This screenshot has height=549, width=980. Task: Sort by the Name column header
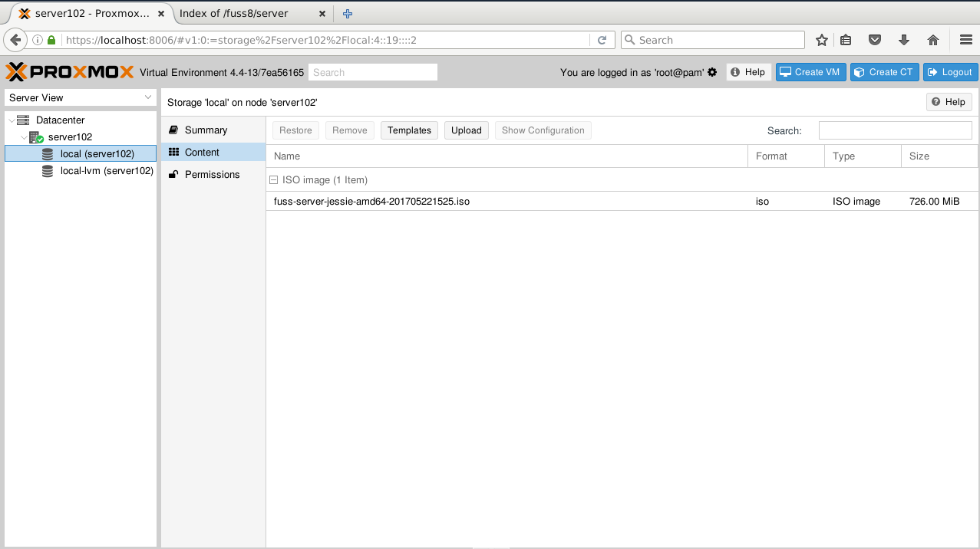click(x=506, y=156)
